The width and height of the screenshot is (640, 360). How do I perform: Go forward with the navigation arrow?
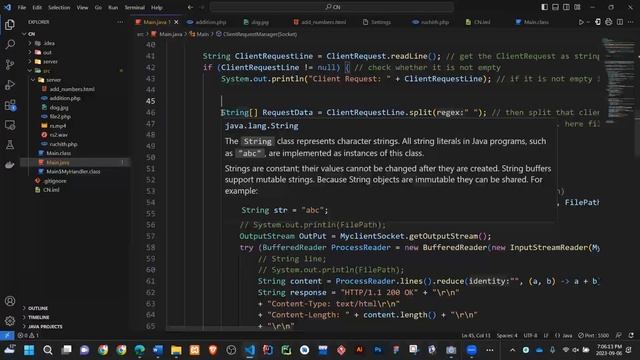click(202, 7)
